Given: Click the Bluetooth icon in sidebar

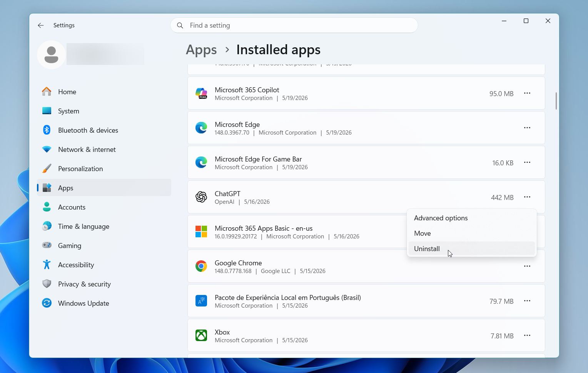Looking at the screenshot, I should [47, 130].
